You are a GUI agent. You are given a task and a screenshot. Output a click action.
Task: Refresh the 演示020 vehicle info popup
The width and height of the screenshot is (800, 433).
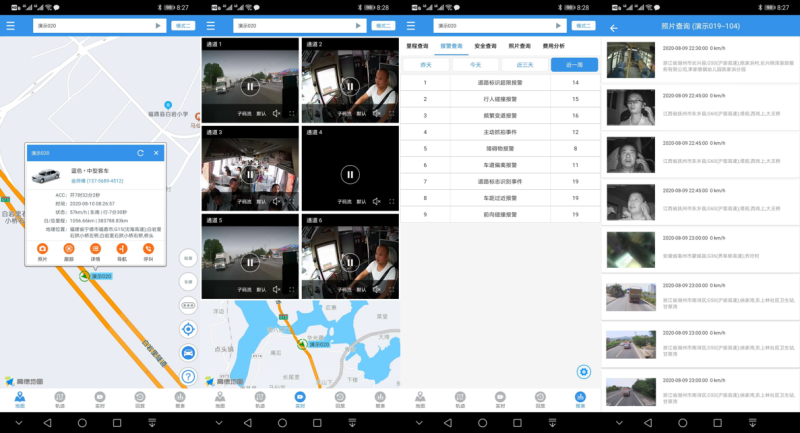click(x=140, y=153)
